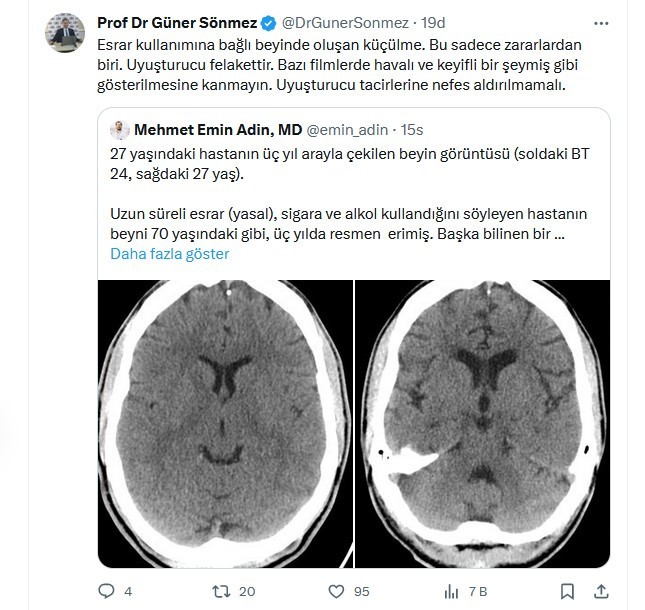Open the view analytics bar chart icon
This screenshot has width=645, height=610.
pos(451,591)
